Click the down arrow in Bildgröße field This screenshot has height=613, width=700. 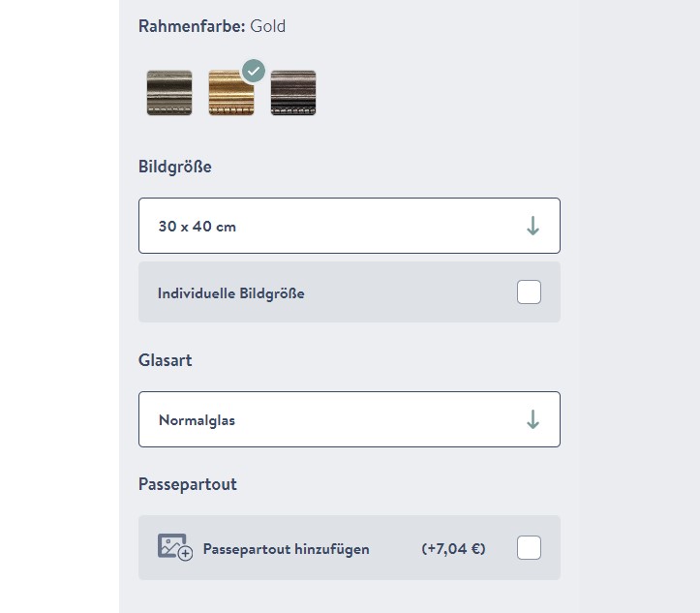pyautogui.click(x=533, y=226)
